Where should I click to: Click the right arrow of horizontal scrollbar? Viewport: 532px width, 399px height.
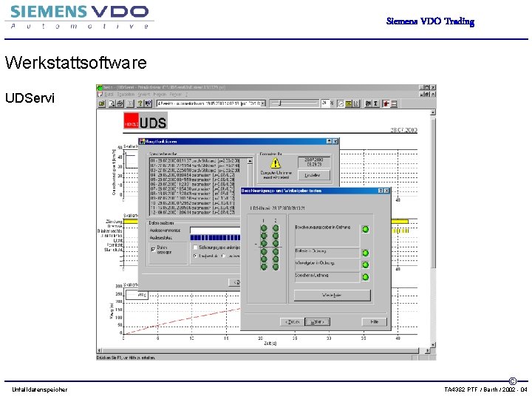[427, 350]
